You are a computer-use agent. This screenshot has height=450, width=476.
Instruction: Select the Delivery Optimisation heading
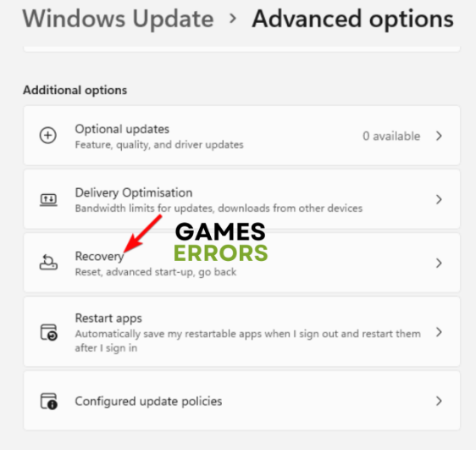134,193
